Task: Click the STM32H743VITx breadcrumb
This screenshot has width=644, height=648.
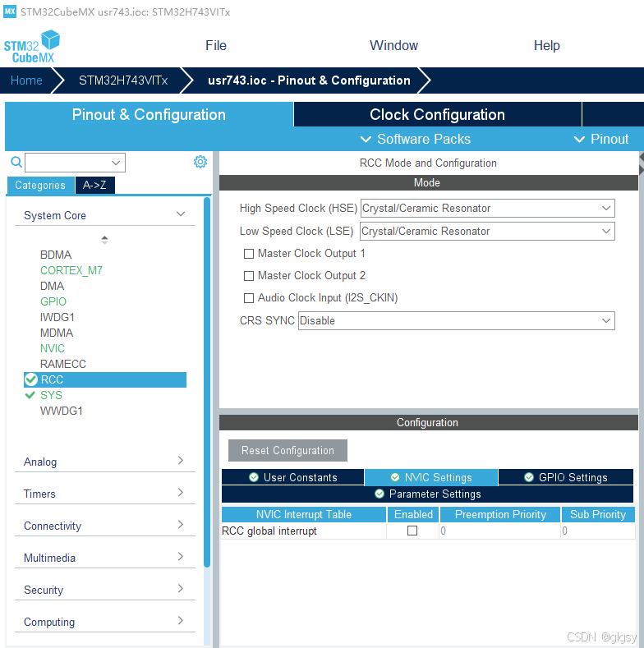Action: 123,80
